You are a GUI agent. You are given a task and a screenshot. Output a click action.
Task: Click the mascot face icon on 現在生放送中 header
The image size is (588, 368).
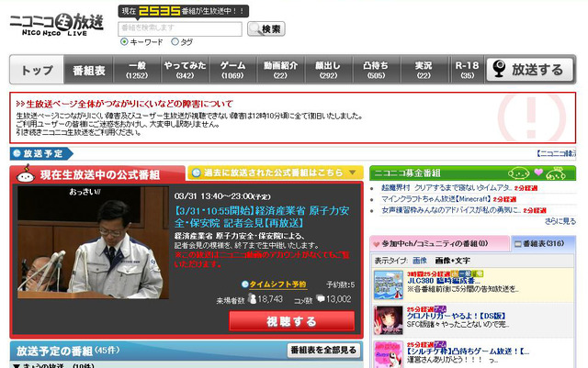[x=25, y=174]
